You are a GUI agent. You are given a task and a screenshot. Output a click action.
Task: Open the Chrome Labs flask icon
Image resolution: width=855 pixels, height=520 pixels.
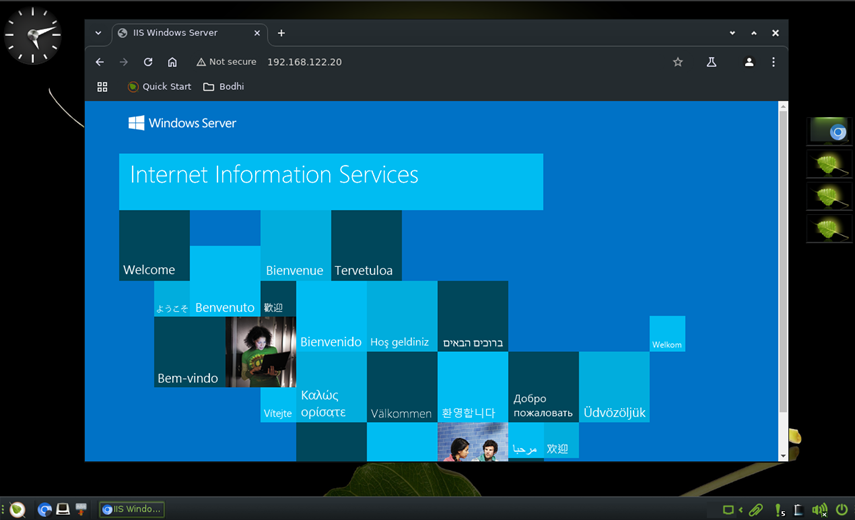(x=712, y=62)
